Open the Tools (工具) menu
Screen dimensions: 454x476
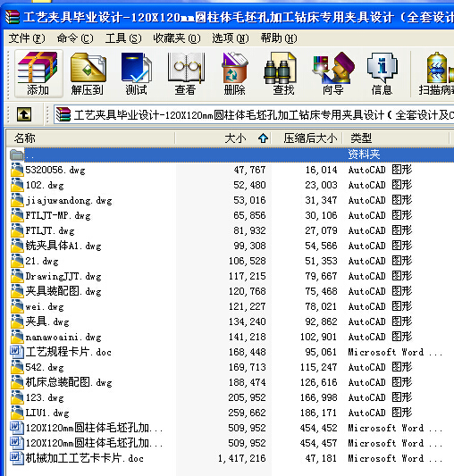coord(123,38)
